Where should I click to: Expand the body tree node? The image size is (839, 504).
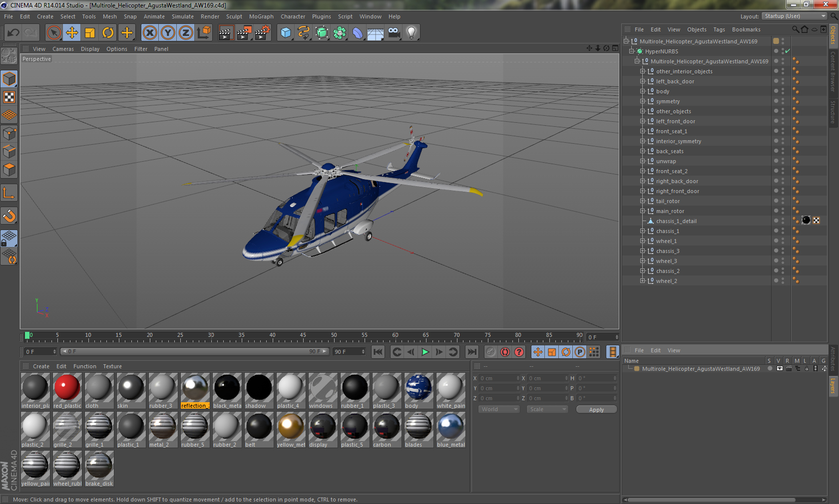[643, 91]
